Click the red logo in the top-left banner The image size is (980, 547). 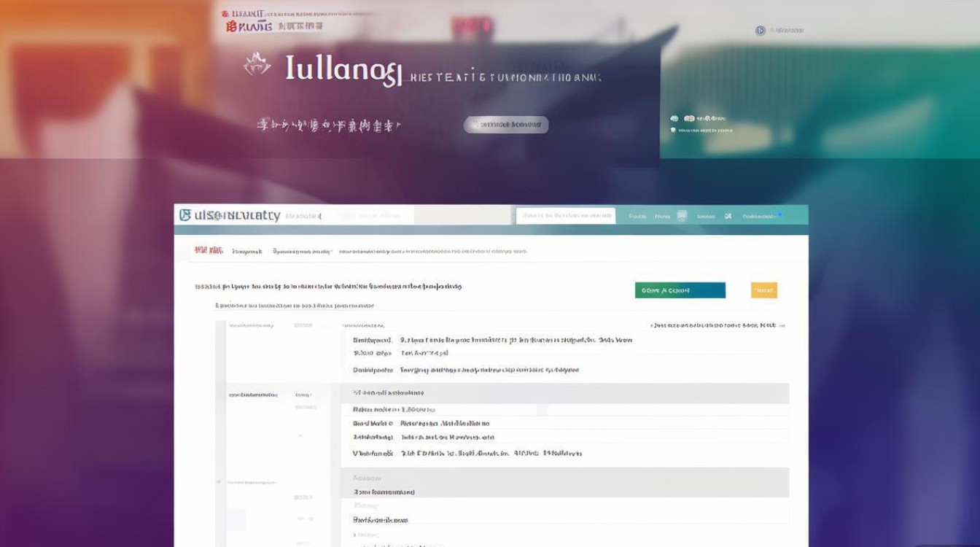[249, 26]
